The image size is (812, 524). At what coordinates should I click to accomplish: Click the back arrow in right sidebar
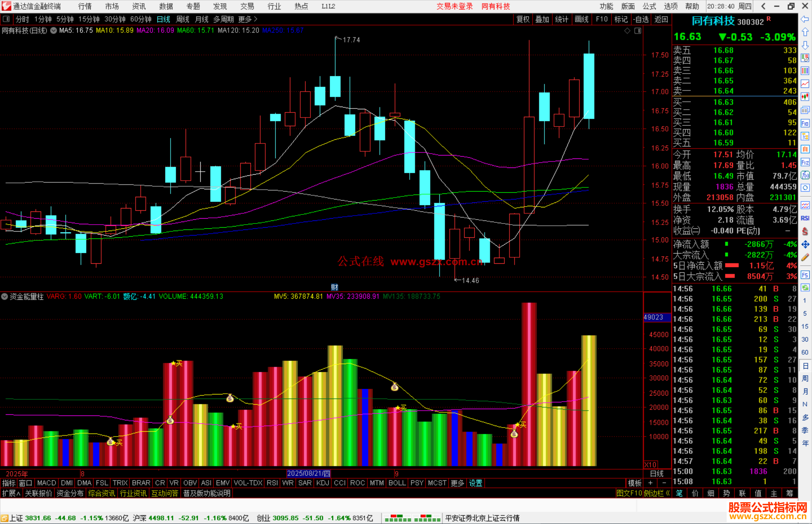(805, 19)
